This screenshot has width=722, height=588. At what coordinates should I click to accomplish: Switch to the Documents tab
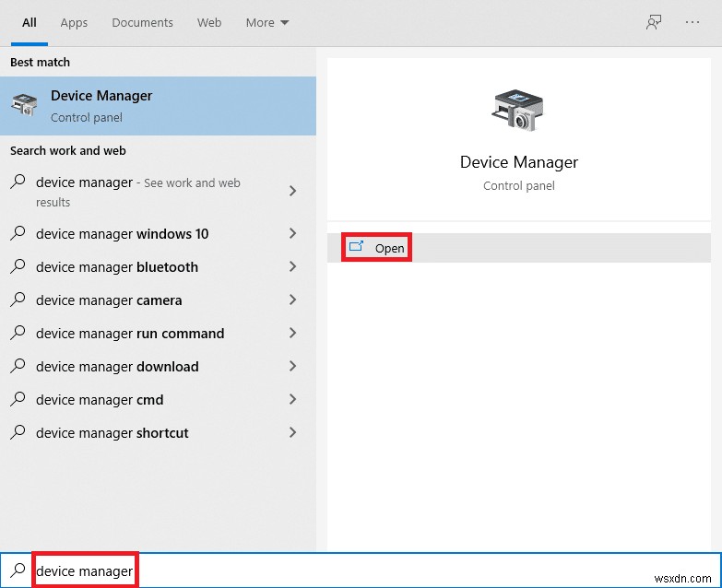point(142,23)
